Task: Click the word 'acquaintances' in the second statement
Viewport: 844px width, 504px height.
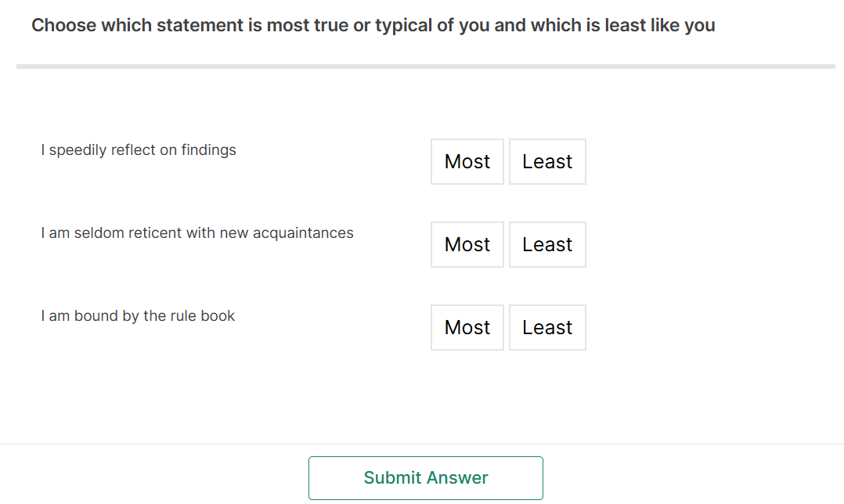Action: [x=309, y=233]
